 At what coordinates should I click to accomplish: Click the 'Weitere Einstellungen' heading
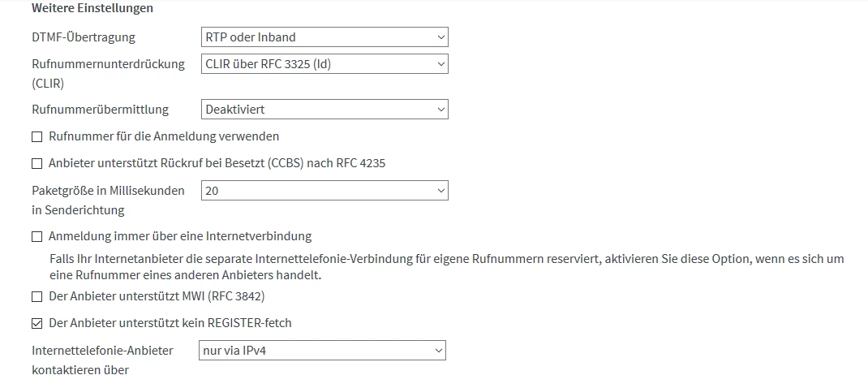(92, 8)
